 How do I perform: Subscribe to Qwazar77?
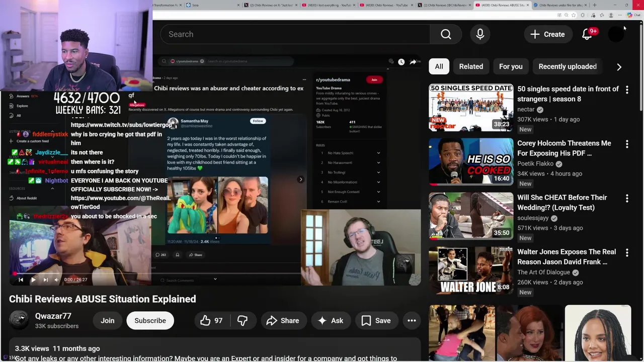[150, 321]
